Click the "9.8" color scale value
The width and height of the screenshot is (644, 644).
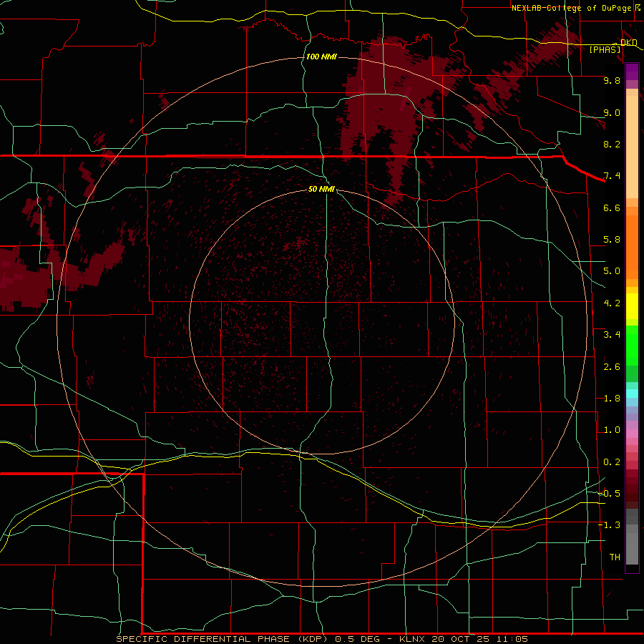612,80
